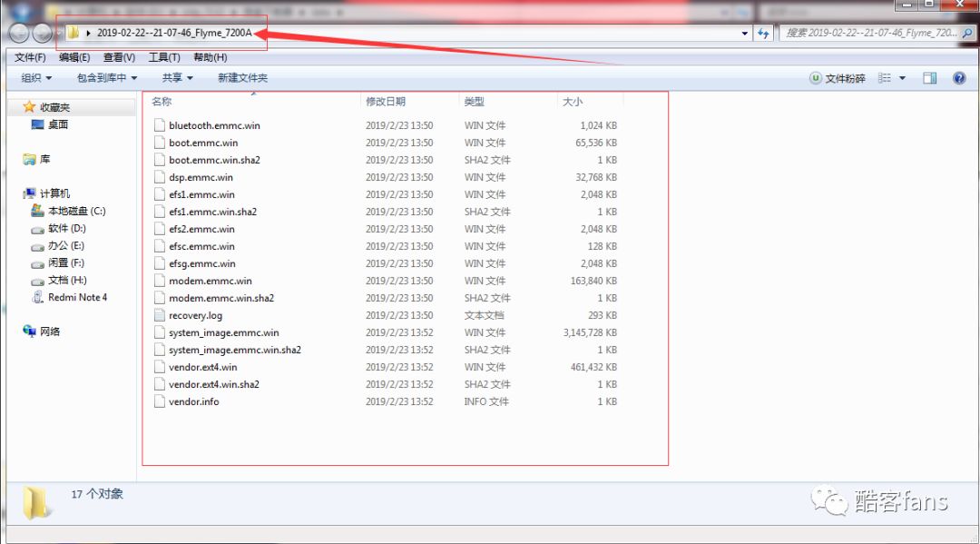
Task: Click the 文件粉碎 toolbar button
Action: point(838,78)
